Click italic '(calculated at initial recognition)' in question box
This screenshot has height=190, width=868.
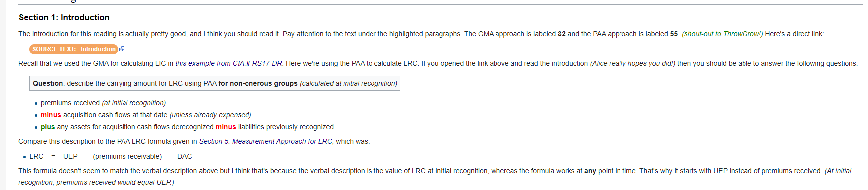coord(349,84)
